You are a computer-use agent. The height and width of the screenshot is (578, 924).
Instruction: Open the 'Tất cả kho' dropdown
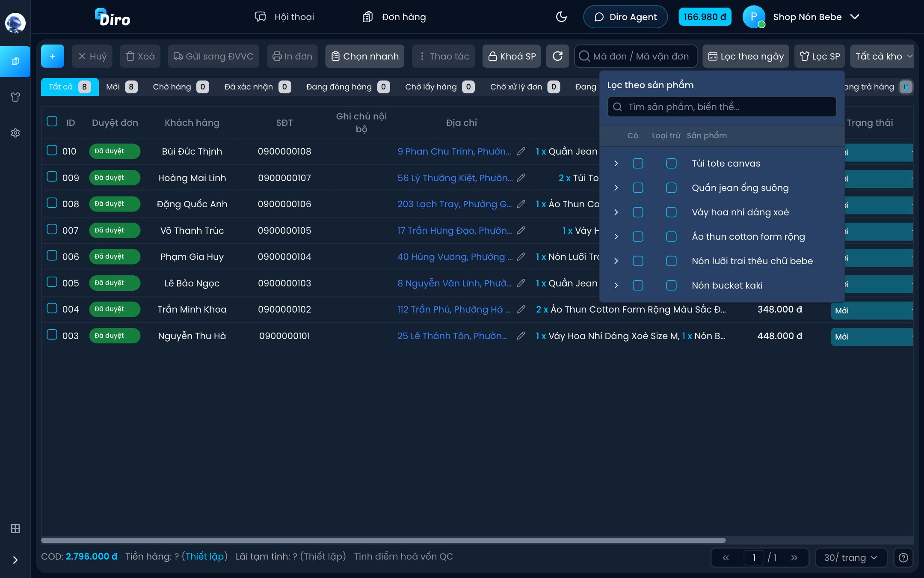883,56
